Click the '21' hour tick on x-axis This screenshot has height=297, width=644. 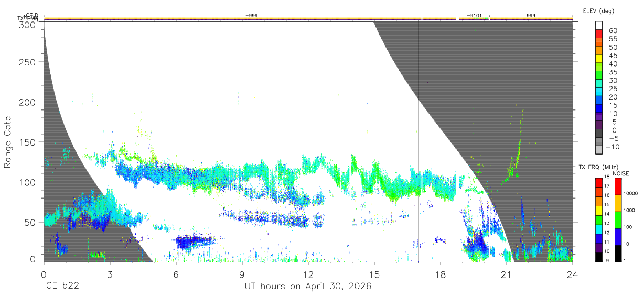pos(506,274)
